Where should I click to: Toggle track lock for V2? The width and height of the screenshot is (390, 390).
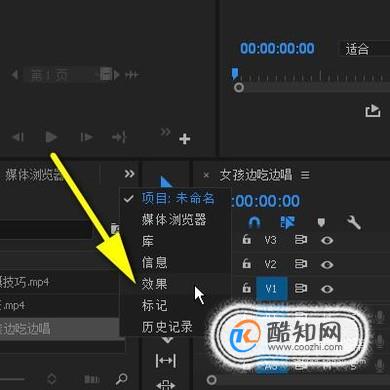coord(247,264)
